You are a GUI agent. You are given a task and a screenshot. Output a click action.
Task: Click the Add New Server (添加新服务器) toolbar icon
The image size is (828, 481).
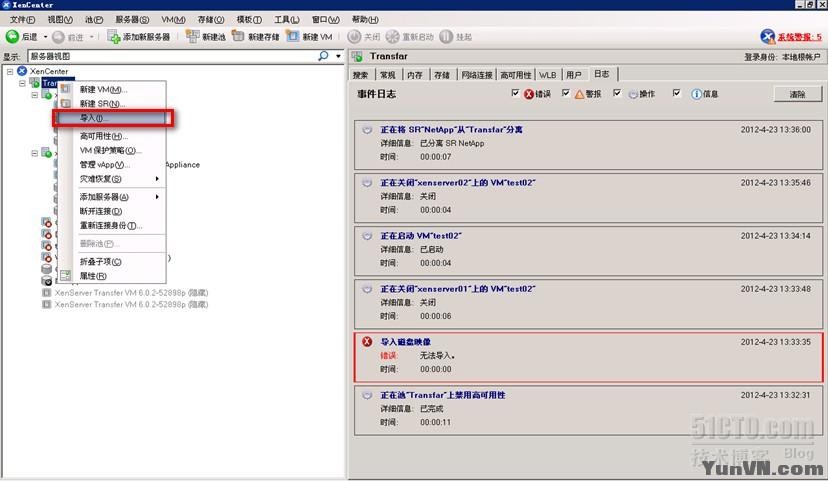pyautogui.click(x=114, y=36)
